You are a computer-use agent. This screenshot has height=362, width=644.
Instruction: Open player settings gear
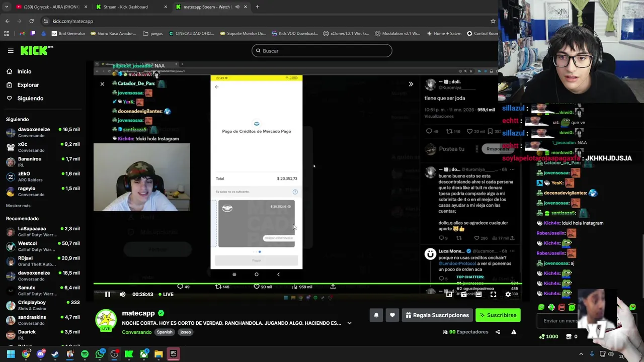[508, 294]
